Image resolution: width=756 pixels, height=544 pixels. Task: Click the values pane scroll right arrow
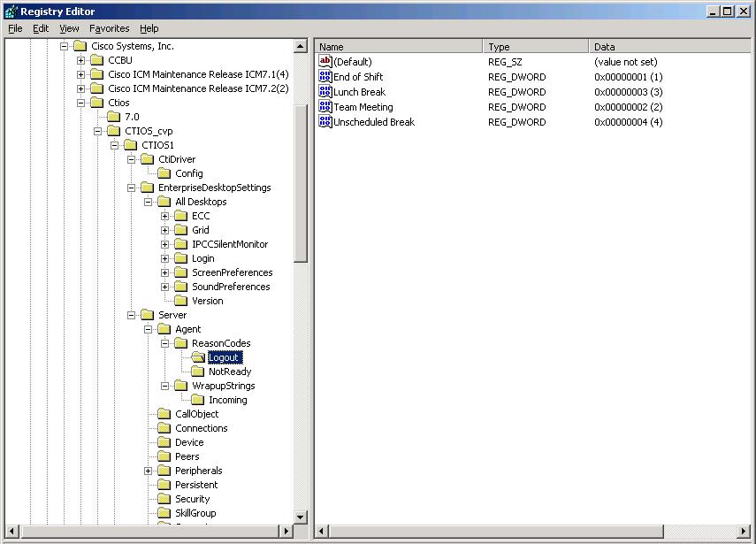[744, 531]
